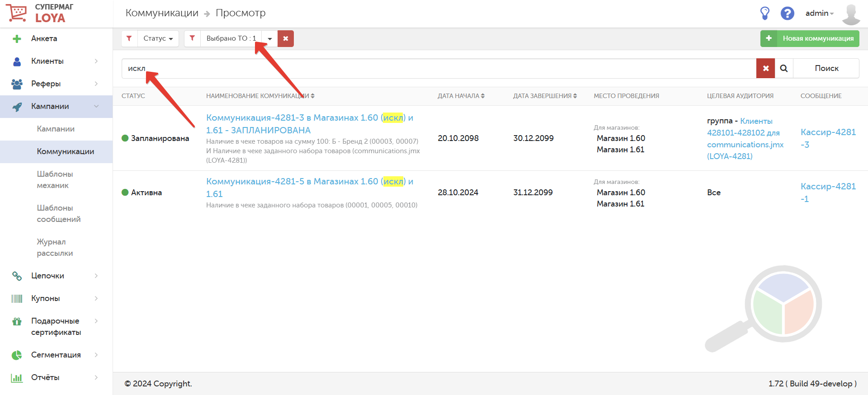
Task: Click the Все audience cell
Action: [714, 193]
